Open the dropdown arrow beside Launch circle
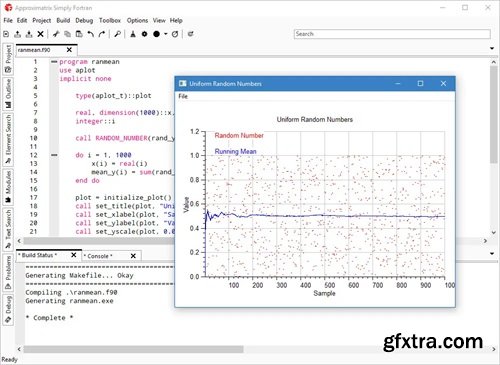 pyautogui.click(x=165, y=34)
